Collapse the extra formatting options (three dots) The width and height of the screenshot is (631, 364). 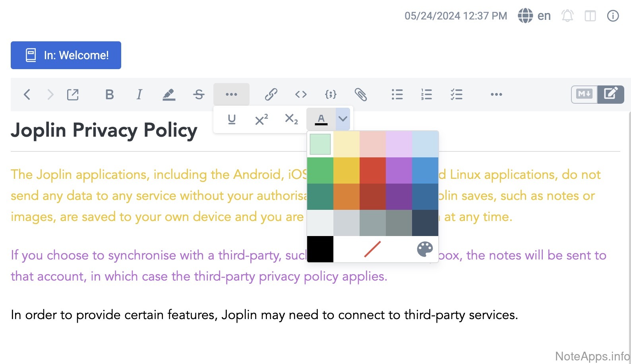(x=231, y=95)
